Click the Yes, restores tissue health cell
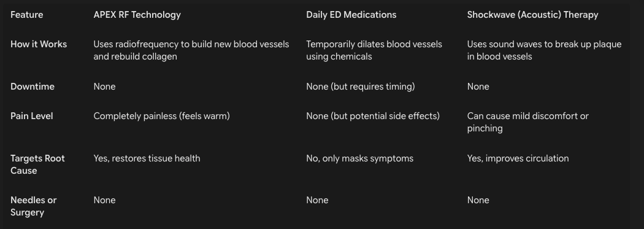644x229 pixels. 147,158
